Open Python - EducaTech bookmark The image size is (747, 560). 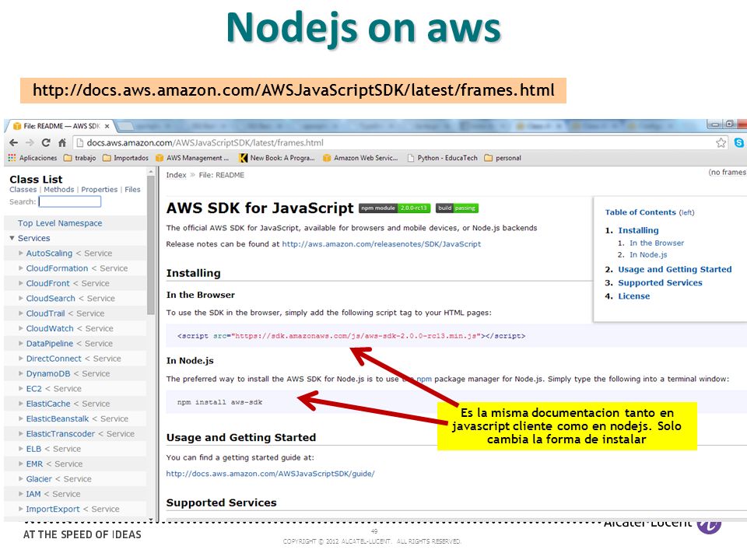442,158
